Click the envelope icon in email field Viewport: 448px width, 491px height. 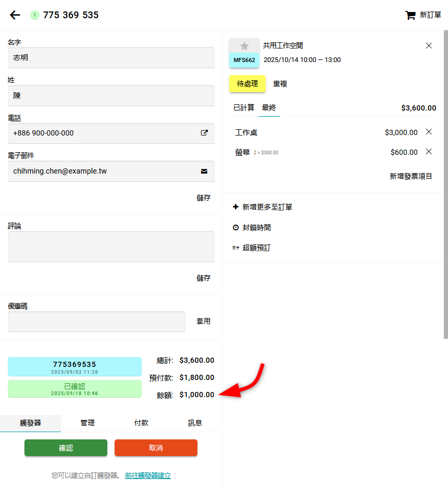coord(204,171)
